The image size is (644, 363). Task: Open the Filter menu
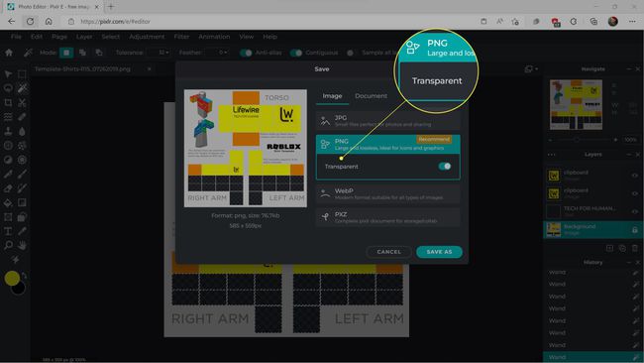coord(181,37)
